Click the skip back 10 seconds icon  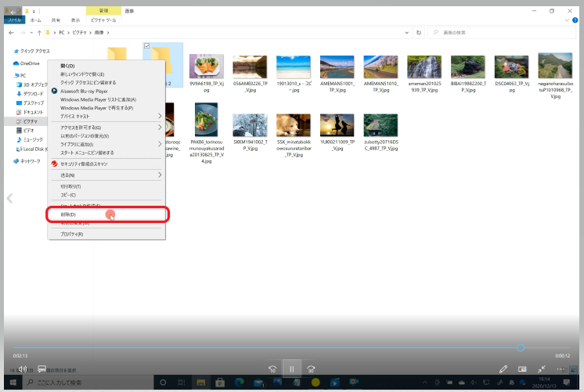pyautogui.click(x=272, y=369)
